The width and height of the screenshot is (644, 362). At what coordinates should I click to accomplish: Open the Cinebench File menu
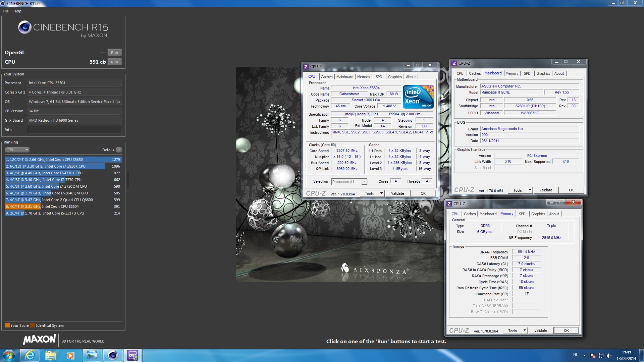[x=6, y=11]
